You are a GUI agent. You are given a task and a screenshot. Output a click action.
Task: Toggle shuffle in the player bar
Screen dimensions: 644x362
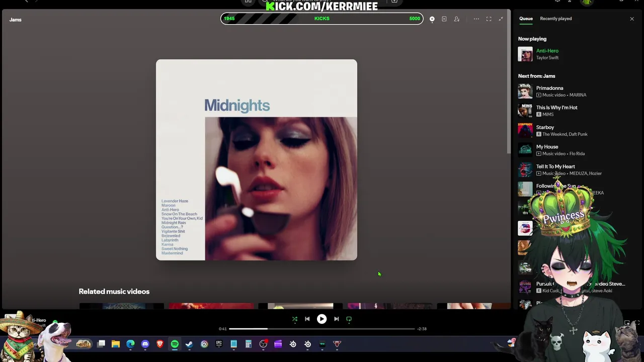[295, 319]
